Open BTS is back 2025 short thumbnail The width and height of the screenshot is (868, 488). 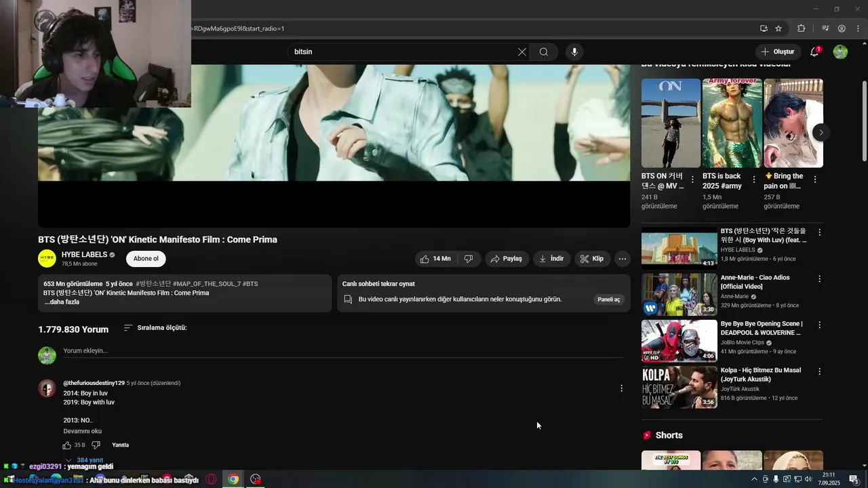click(732, 123)
